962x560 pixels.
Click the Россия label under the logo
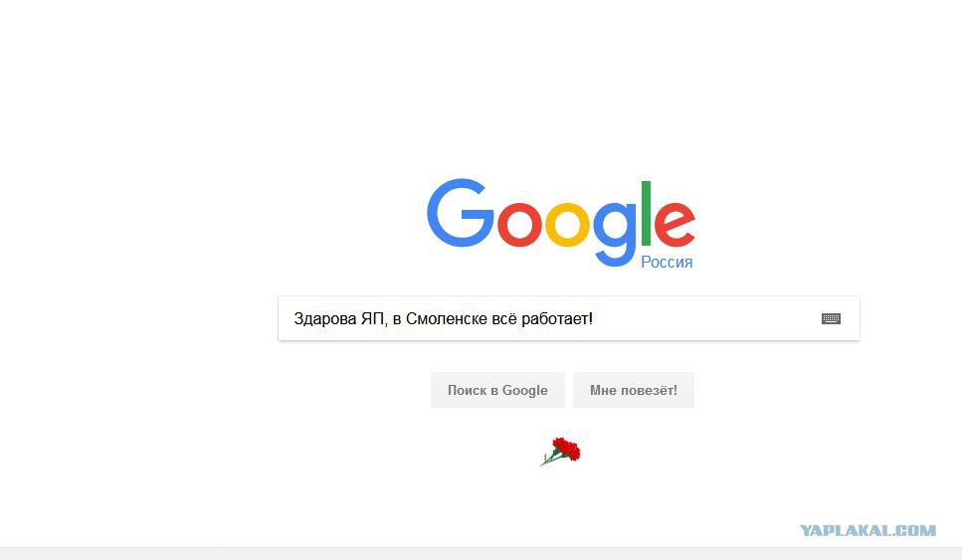pyautogui.click(x=667, y=262)
